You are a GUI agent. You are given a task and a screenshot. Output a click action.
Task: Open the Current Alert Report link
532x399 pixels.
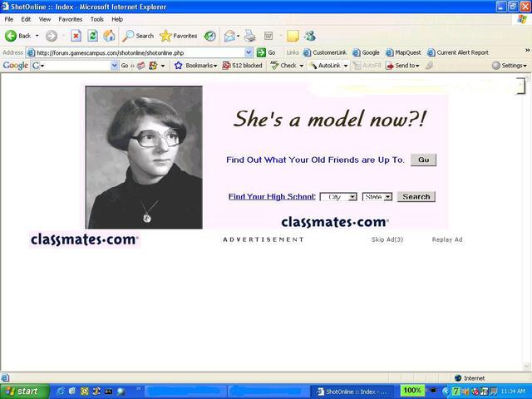click(x=458, y=52)
